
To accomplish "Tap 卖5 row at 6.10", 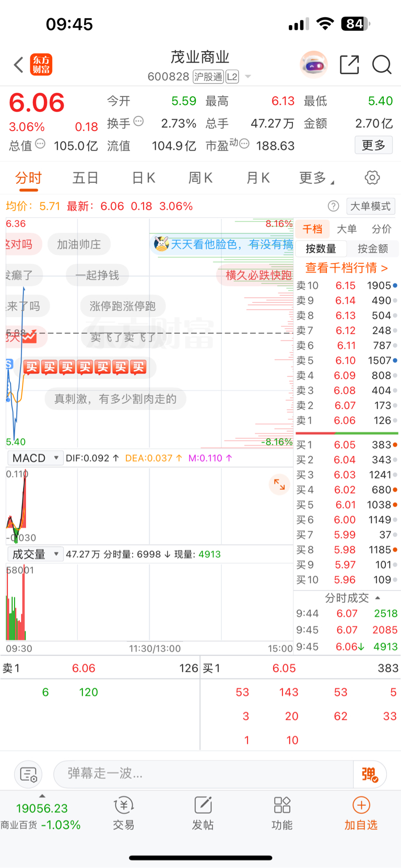I will (347, 360).
